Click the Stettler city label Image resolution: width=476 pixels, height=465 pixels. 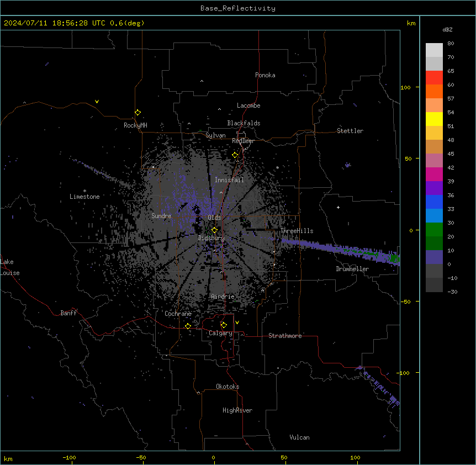(x=350, y=131)
